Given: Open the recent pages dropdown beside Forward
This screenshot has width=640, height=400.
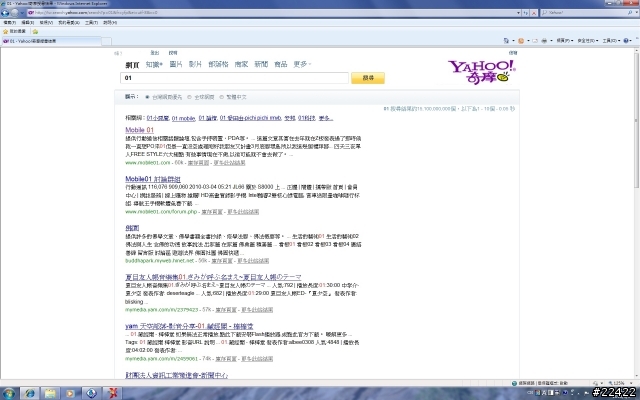Looking at the screenshot, I should 22,13.
